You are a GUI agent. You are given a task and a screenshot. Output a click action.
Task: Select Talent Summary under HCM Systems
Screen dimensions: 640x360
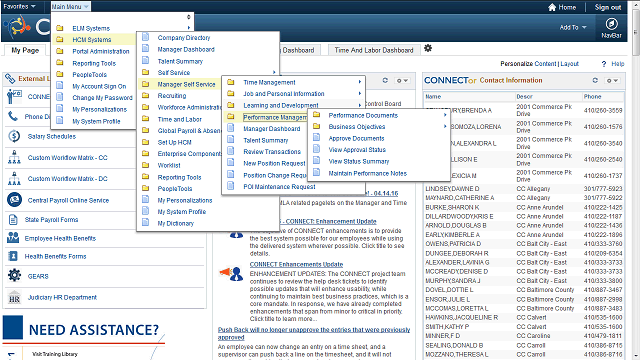(x=180, y=61)
